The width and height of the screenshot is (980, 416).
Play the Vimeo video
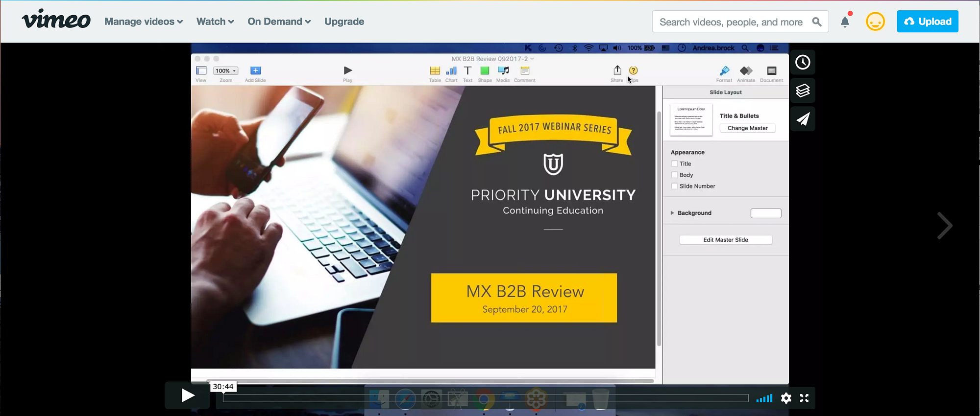pyautogui.click(x=187, y=395)
